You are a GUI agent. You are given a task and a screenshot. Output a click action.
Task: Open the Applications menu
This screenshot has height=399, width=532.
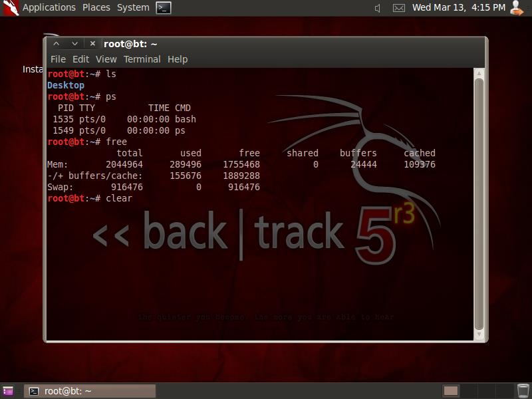coord(49,7)
